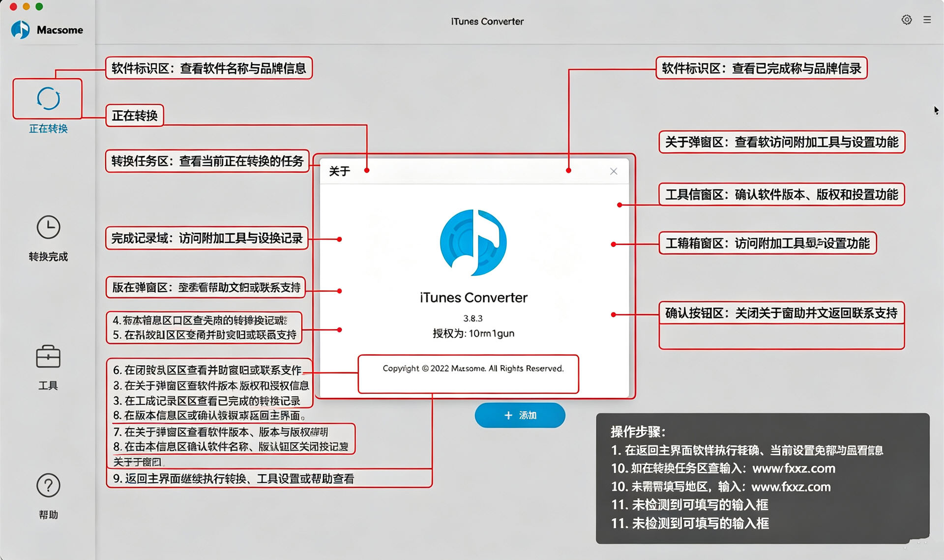Click the yellow minimize window button
This screenshot has height=560, width=944.
click(26, 6)
